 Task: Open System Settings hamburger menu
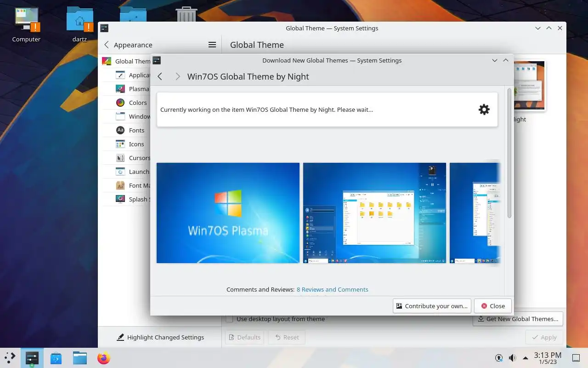pos(212,45)
